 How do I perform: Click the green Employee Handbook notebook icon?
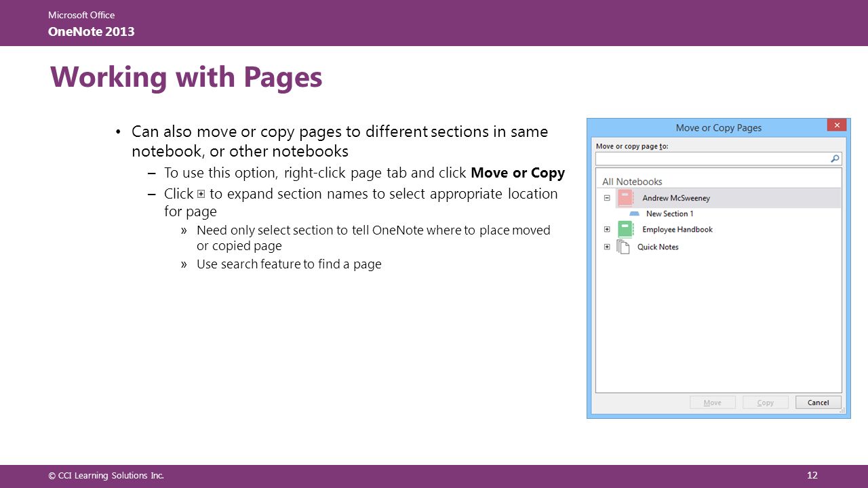tap(625, 229)
